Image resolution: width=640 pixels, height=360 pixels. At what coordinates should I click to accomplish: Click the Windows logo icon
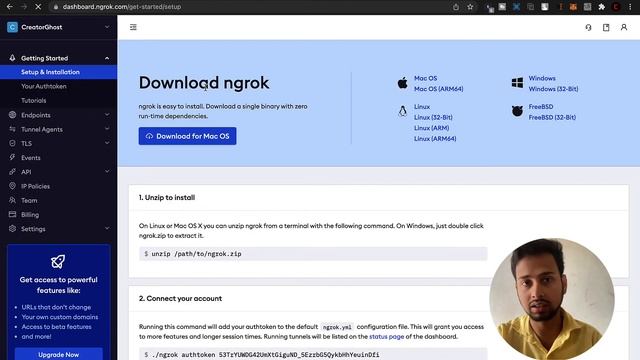click(x=517, y=83)
